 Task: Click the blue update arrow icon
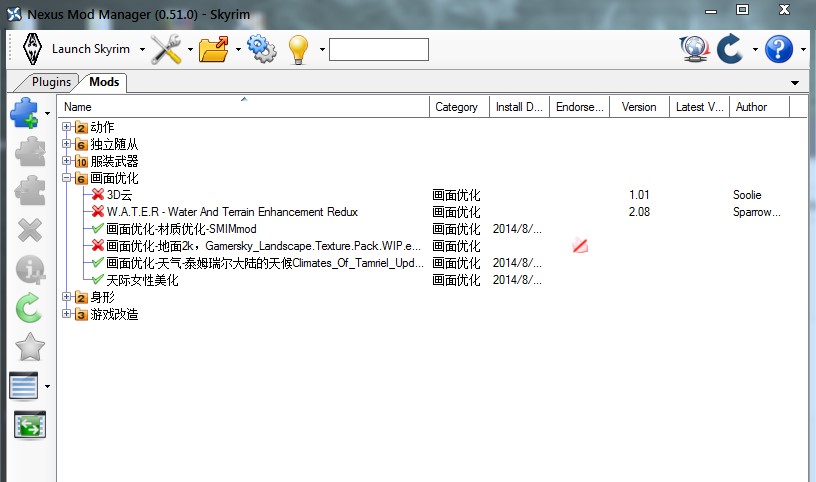click(730, 49)
